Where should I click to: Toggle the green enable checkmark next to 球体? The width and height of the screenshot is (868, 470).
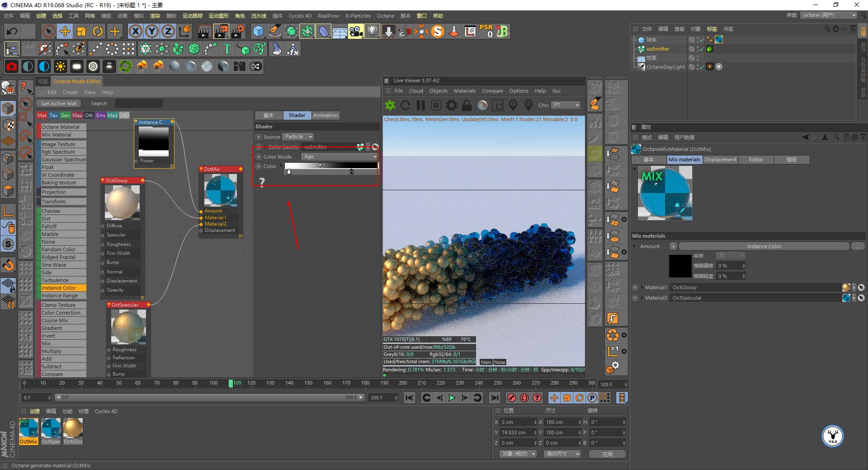701,40
